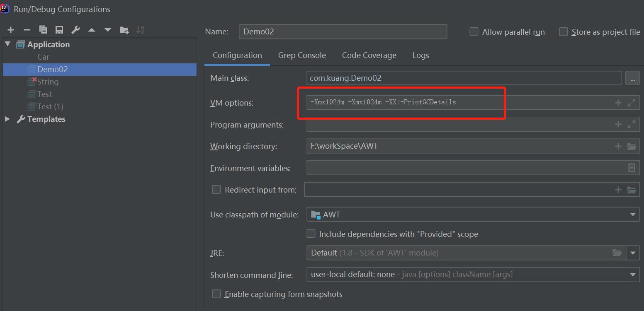The width and height of the screenshot is (644, 311).
Task: Switch to the Configuration tab
Action: [237, 55]
